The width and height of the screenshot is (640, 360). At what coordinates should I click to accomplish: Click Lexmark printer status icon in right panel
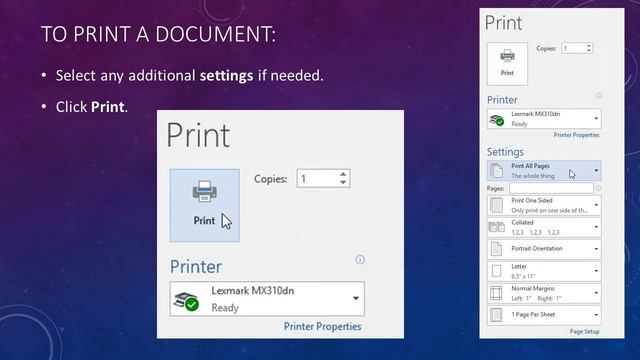tap(497, 120)
